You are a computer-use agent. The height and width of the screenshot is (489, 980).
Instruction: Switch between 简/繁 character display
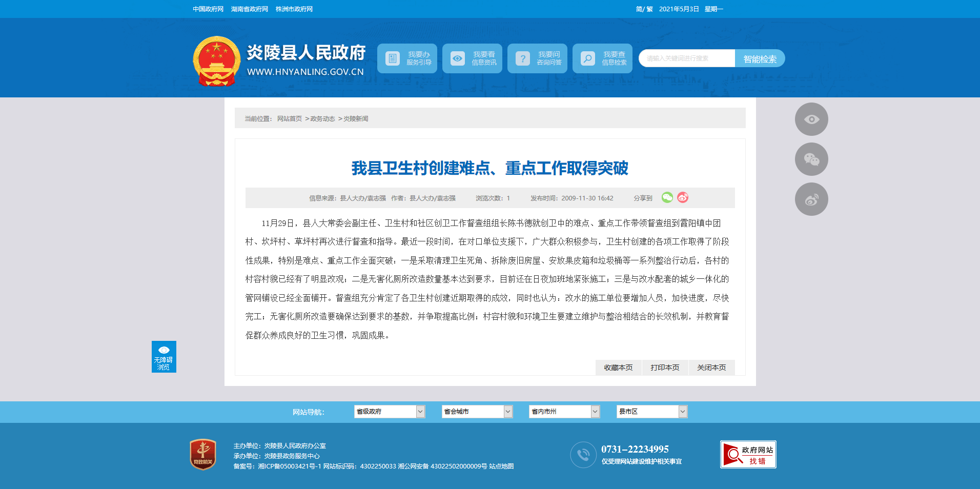click(644, 9)
